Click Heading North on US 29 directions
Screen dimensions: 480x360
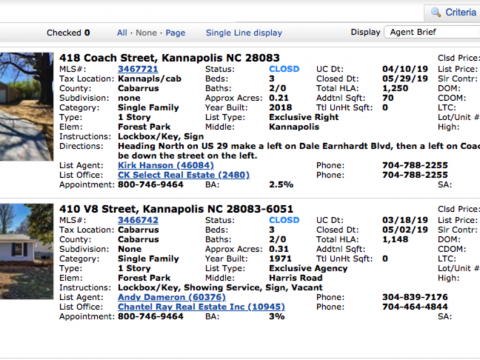pyautogui.click(x=299, y=151)
